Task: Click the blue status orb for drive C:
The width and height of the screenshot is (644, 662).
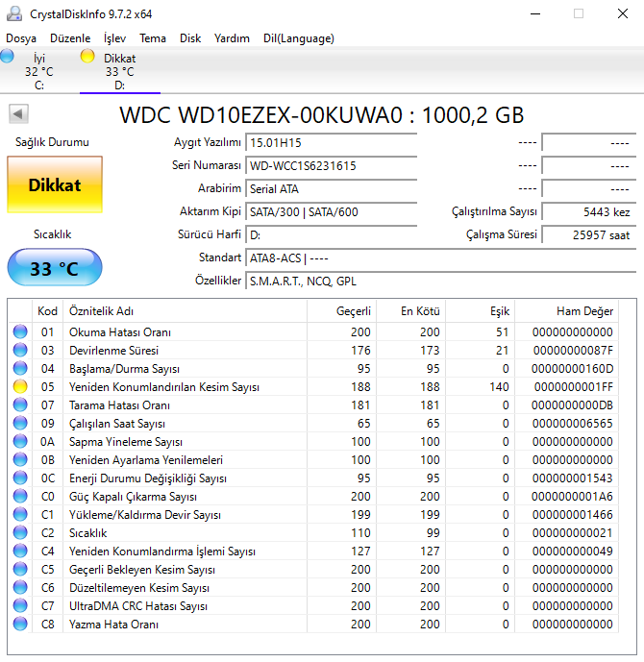Action: tap(7, 56)
